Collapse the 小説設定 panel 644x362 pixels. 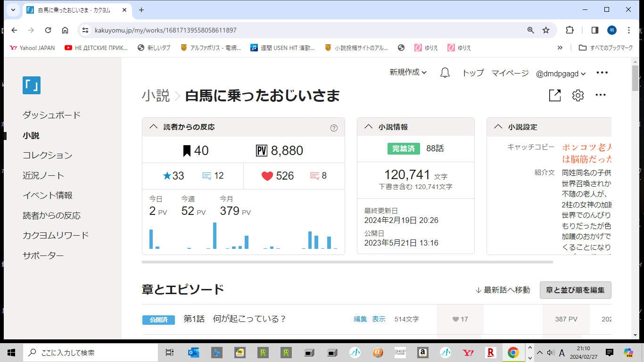click(x=498, y=127)
